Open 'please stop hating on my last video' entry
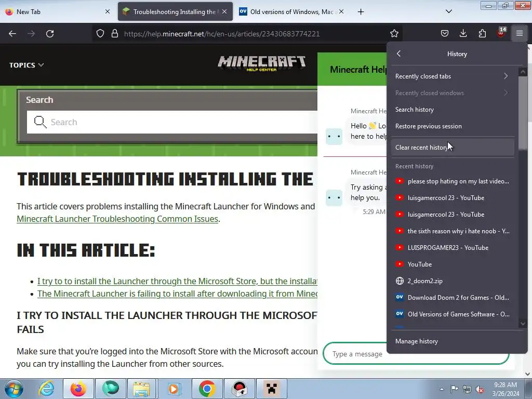 tap(453, 181)
